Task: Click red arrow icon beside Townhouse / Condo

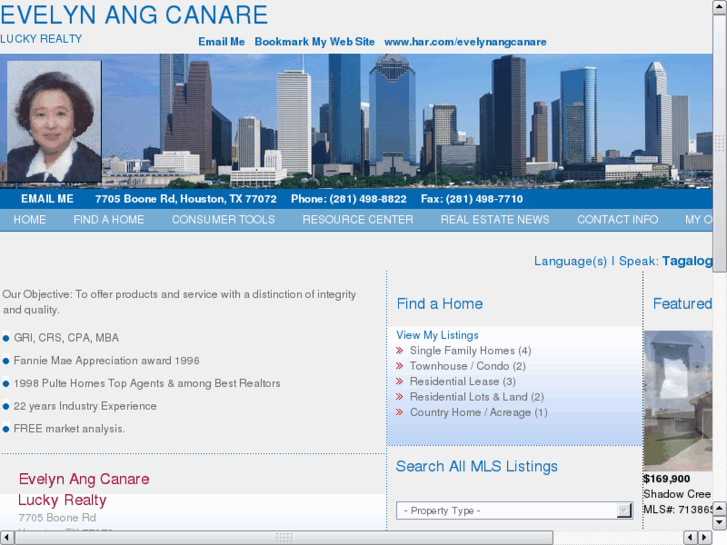Action: tap(399, 366)
